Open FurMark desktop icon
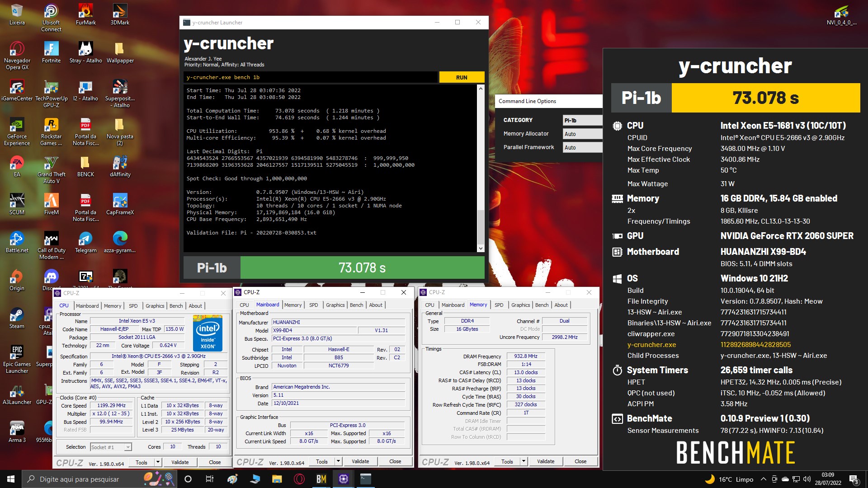This screenshot has height=488, width=868. [x=85, y=14]
